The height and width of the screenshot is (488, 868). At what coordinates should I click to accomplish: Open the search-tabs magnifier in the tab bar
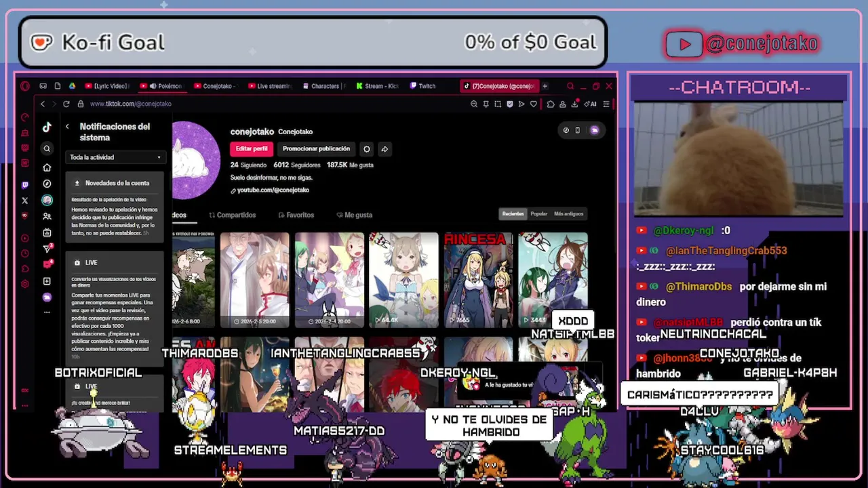[570, 86]
